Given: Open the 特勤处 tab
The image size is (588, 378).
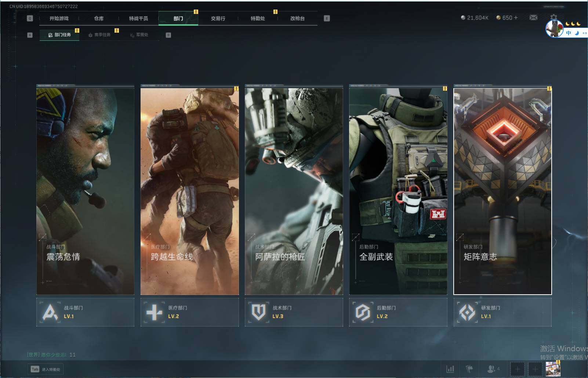Looking at the screenshot, I should 258,18.
